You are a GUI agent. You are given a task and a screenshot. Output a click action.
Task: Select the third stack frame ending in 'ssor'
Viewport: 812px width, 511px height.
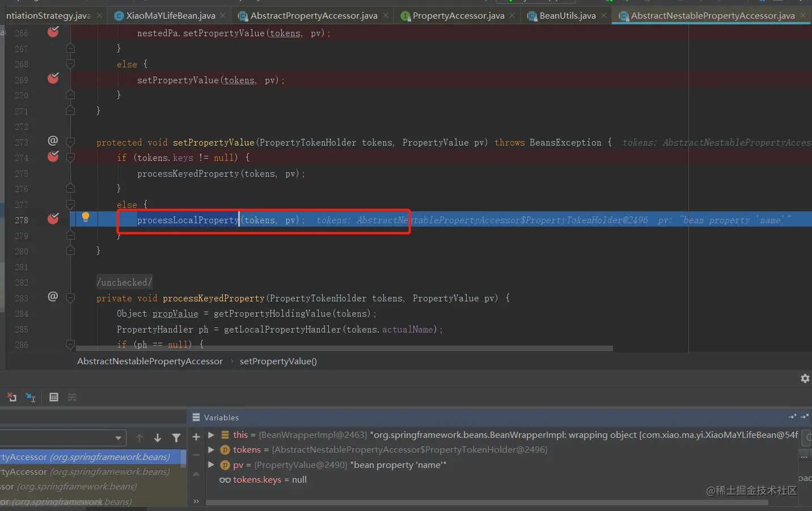[91, 487]
